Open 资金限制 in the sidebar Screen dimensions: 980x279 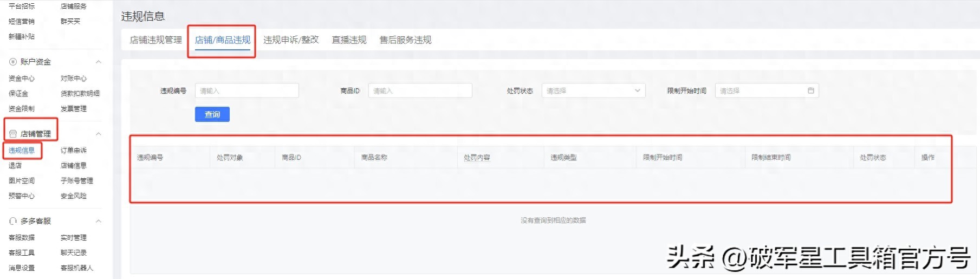pyautogui.click(x=22, y=109)
